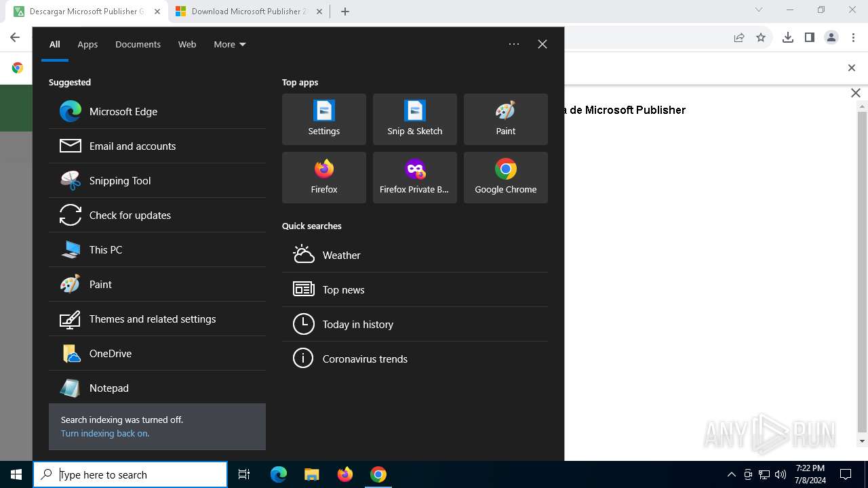Image resolution: width=868 pixels, height=488 pixels.
Task: Open Google Chrome from the taskbar
Action: 378,474
